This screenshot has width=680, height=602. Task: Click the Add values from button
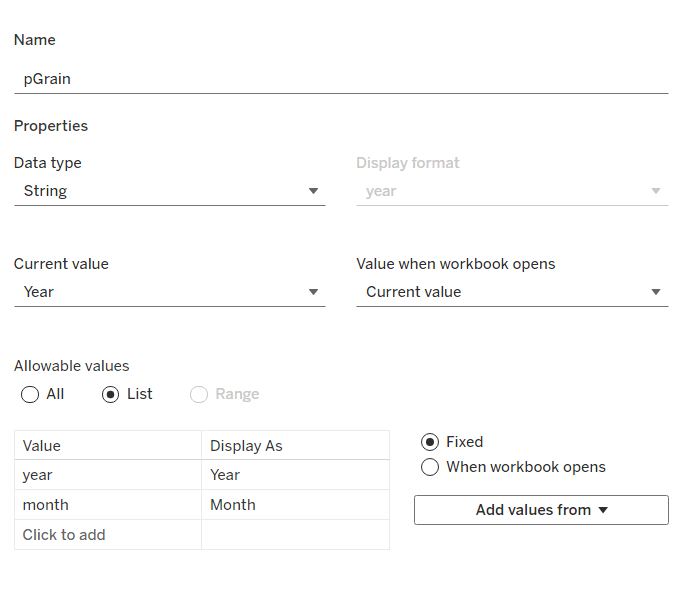(x=541, y=510)
